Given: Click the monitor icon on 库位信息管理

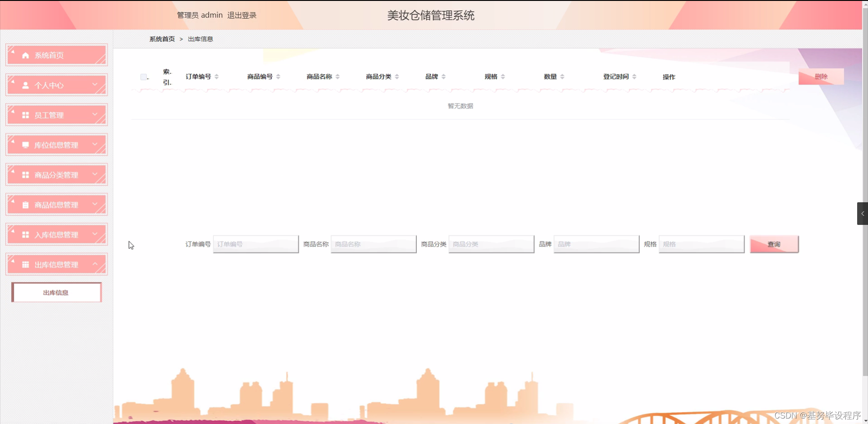Looking at the screenshot, I should pos(25,144).
